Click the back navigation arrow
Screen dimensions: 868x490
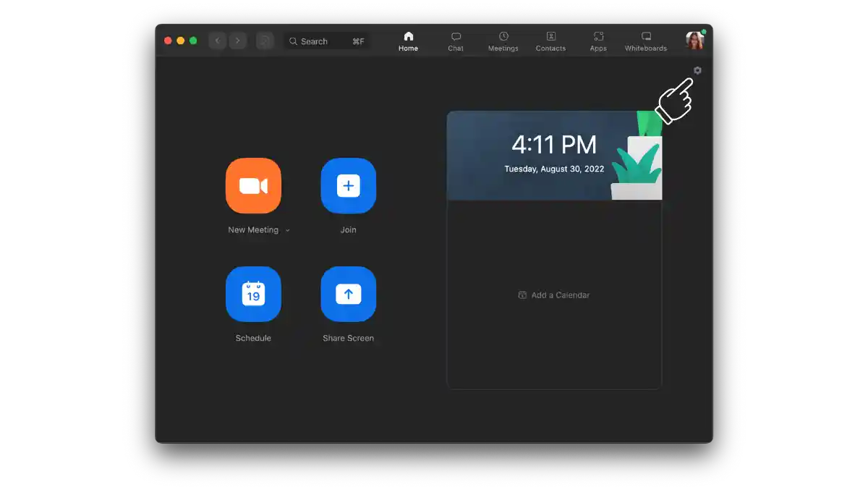coord(217,41)
